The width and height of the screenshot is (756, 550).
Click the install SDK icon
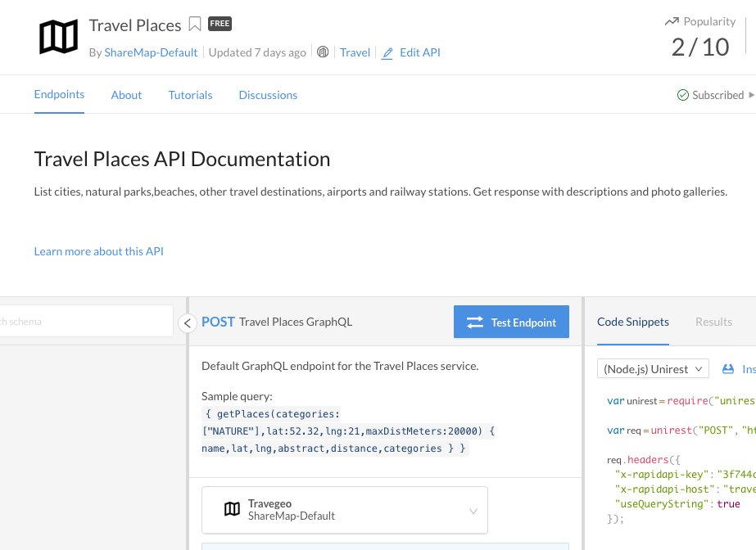pyautogui.click(x=728, y=369)
